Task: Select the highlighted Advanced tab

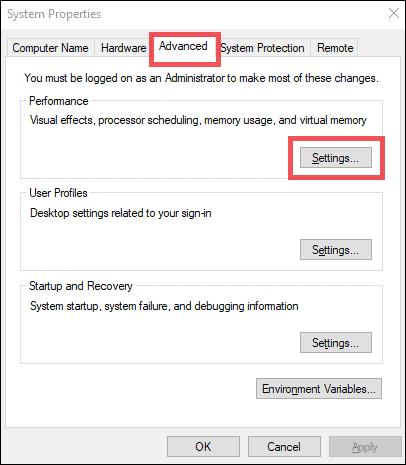Action: [x=183, y=46]
